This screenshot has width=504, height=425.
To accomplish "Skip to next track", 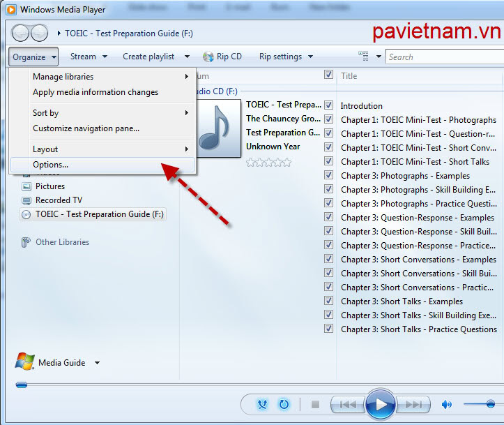I will click(413, 404).
